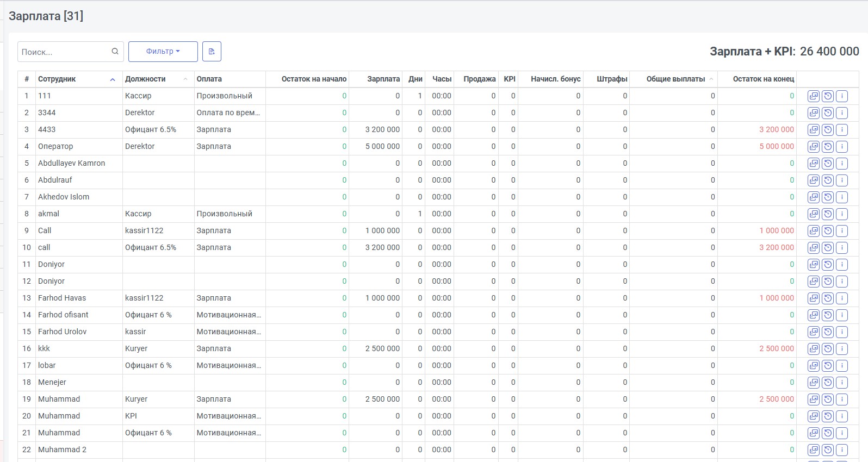Screen dimensions: 868x462
Task: Click the Остаток на конец column header
Action: click(x=764, y=79)
